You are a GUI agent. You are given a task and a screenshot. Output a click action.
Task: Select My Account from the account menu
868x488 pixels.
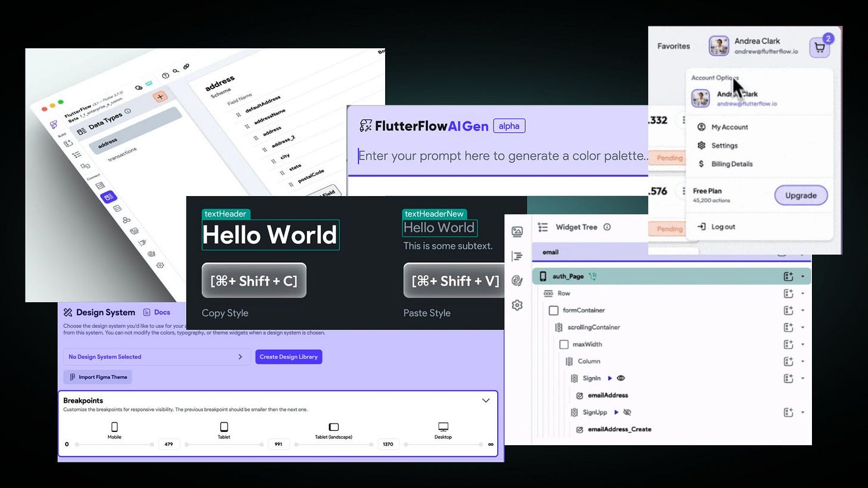tap(728, 127)
